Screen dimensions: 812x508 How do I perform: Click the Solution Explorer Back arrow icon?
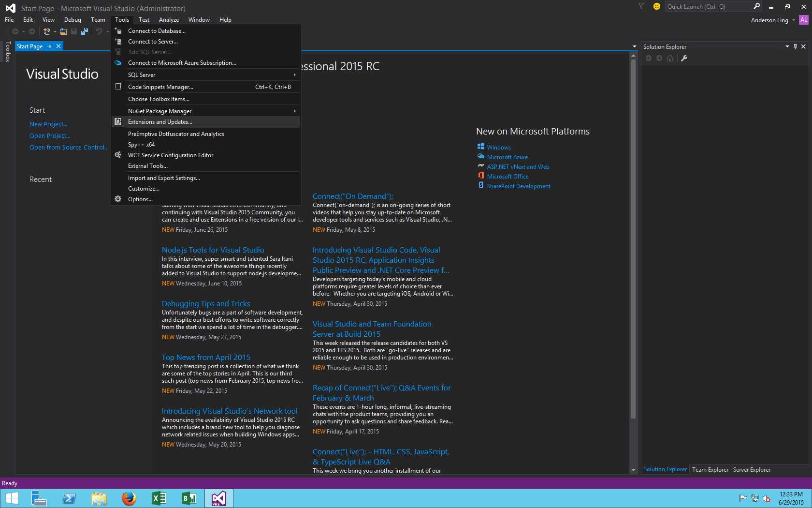pyautogui.click(x=649, y=59)
